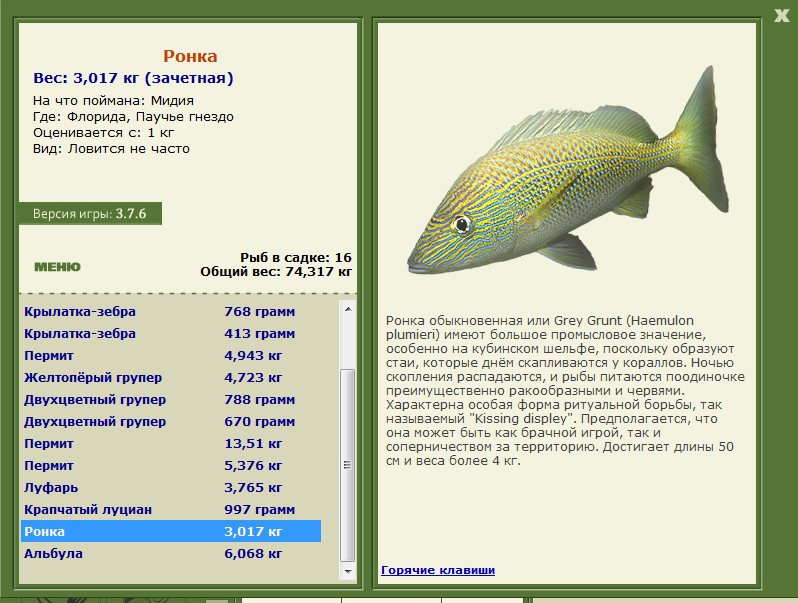798x603 pixels.
Task: Open the Горячие клавиши link
Action: pyautogui.click(x=438, y=570)
